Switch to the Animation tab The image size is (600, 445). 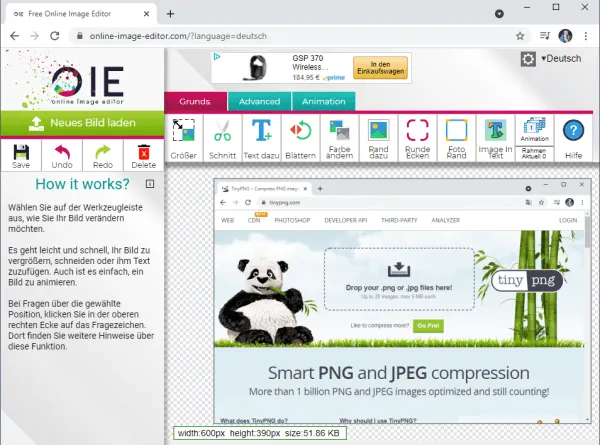coord(324,101)
